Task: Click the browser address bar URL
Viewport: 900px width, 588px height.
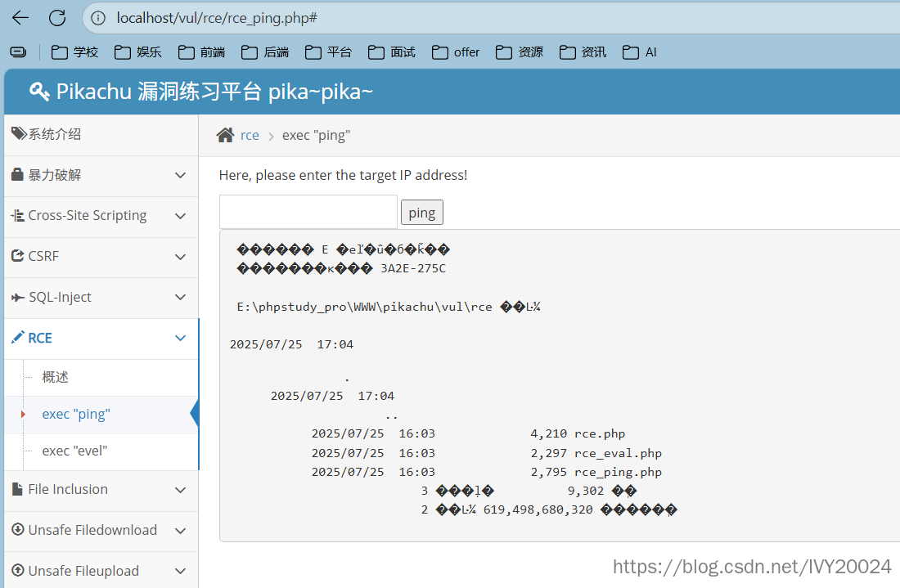Action: click(217, 18)
